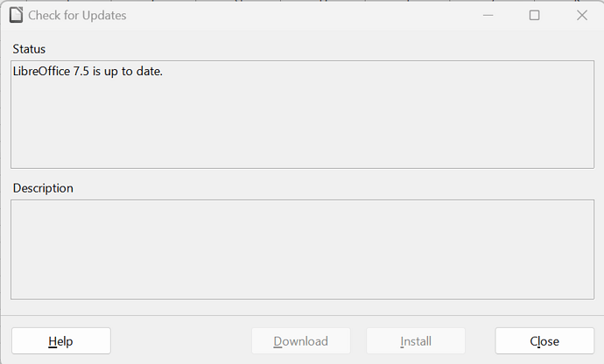Click the greyed-out Download button
Viewport: 604px width, 364px height.
[301, 341]
